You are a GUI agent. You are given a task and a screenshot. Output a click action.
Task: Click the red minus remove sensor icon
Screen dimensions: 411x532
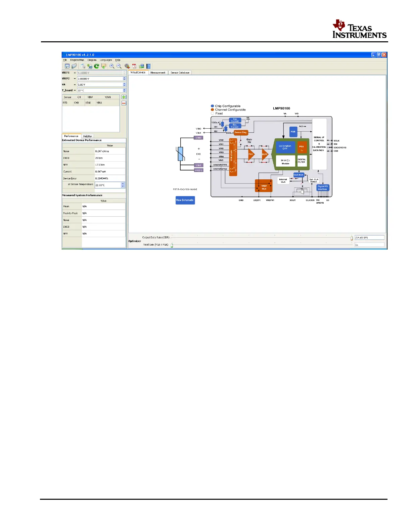124,103
